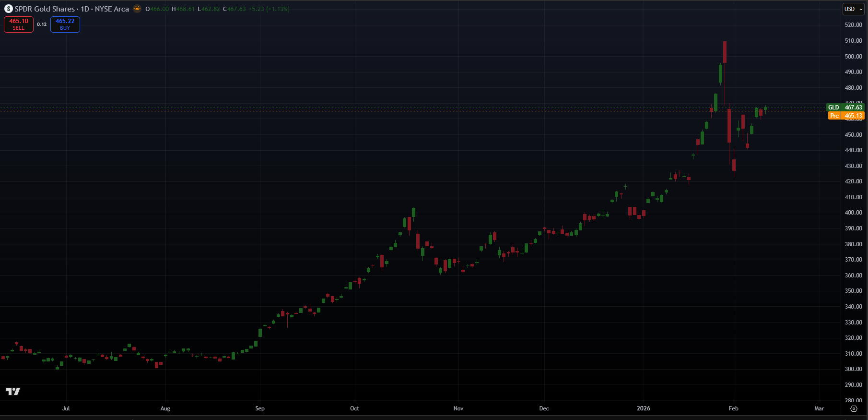Click the 340.00 price axis label
Viewport: 868px width, 420px height.
pos(854,307)
